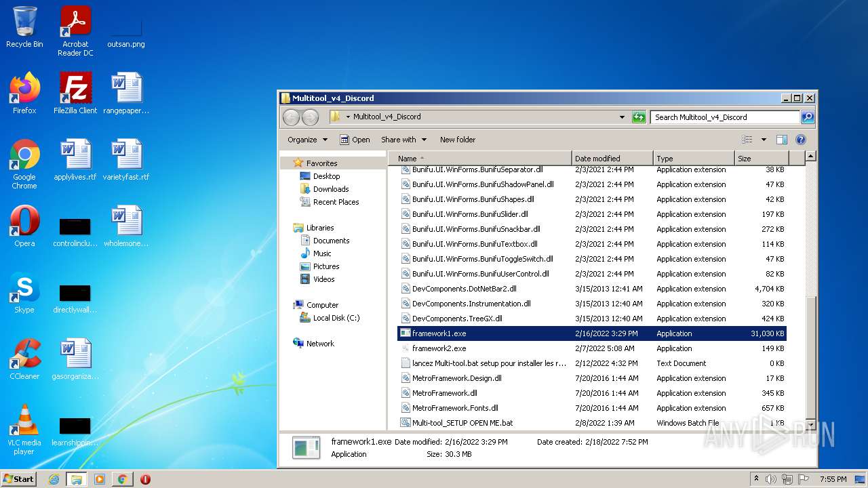The image size is (868, 488).
Task: Sort files by Type column
Action: pos(694,159)
